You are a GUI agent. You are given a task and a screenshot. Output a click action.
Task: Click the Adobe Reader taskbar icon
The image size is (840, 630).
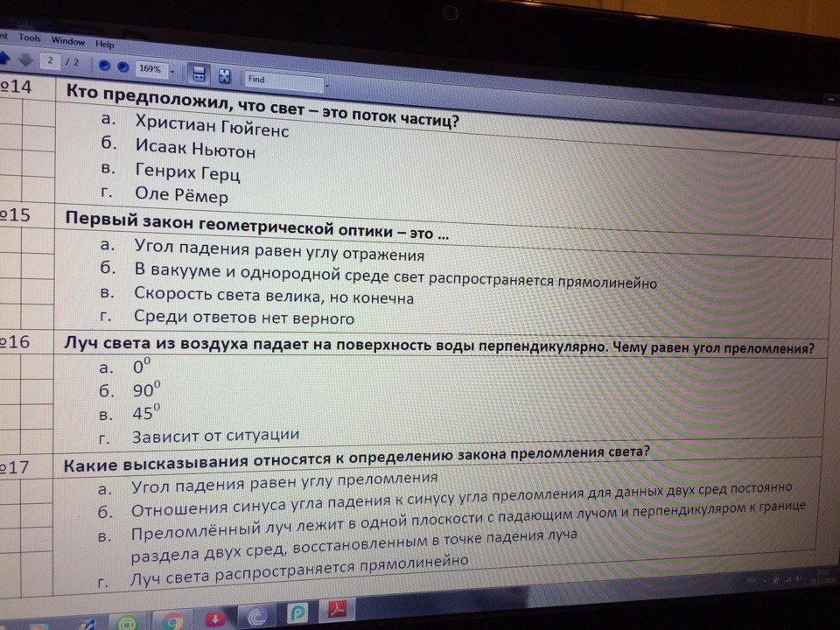338,609
